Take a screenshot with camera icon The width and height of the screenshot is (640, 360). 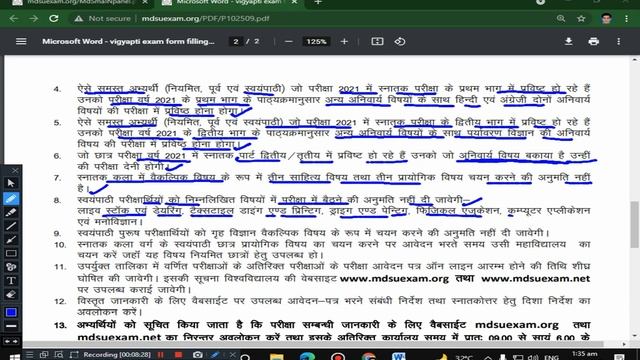198,355
